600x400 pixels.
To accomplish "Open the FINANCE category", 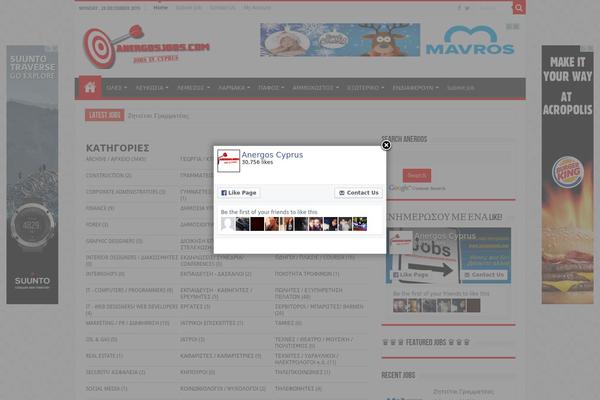I will point(100,208).
